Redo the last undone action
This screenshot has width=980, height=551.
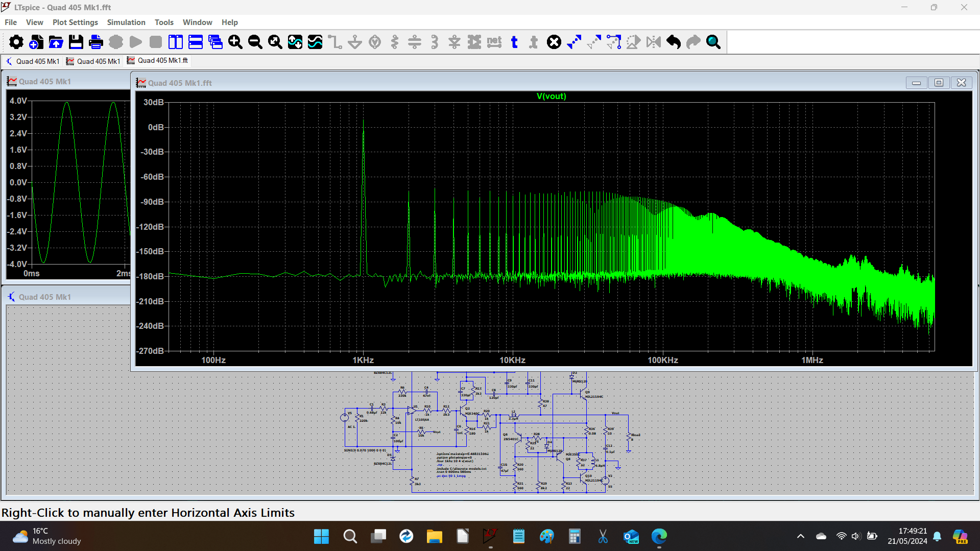click(694, 42)
